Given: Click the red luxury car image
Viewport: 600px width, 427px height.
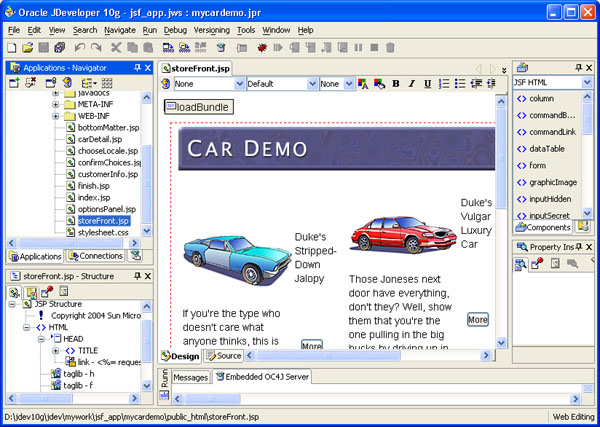Looking at the screenshot, I should (x=404, y=233).
